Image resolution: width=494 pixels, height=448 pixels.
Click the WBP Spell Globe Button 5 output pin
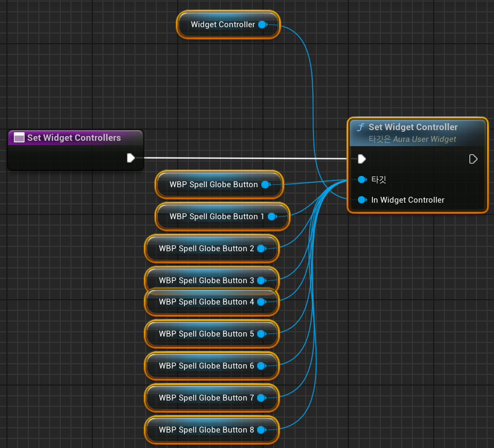[x=262, y=334]
